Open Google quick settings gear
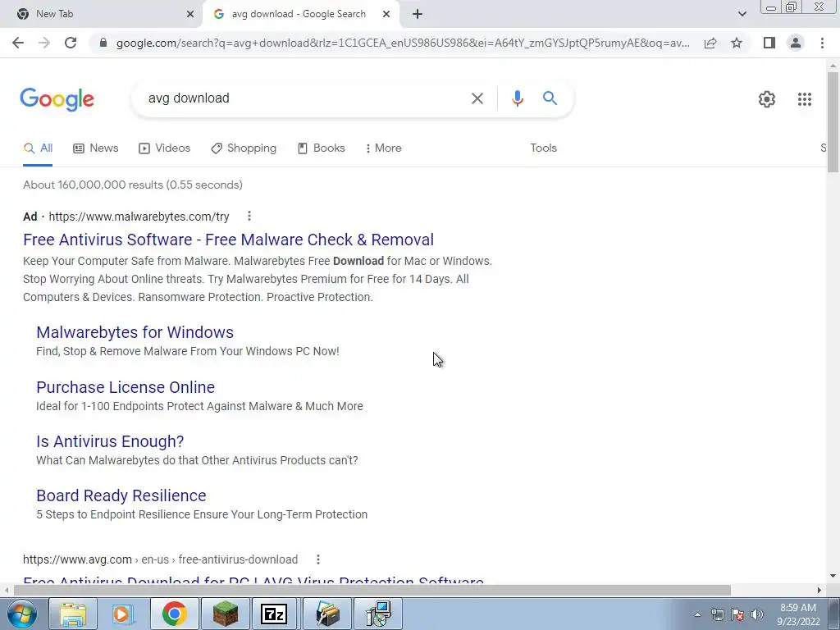The image size is (840, 630). coord(767,99)
